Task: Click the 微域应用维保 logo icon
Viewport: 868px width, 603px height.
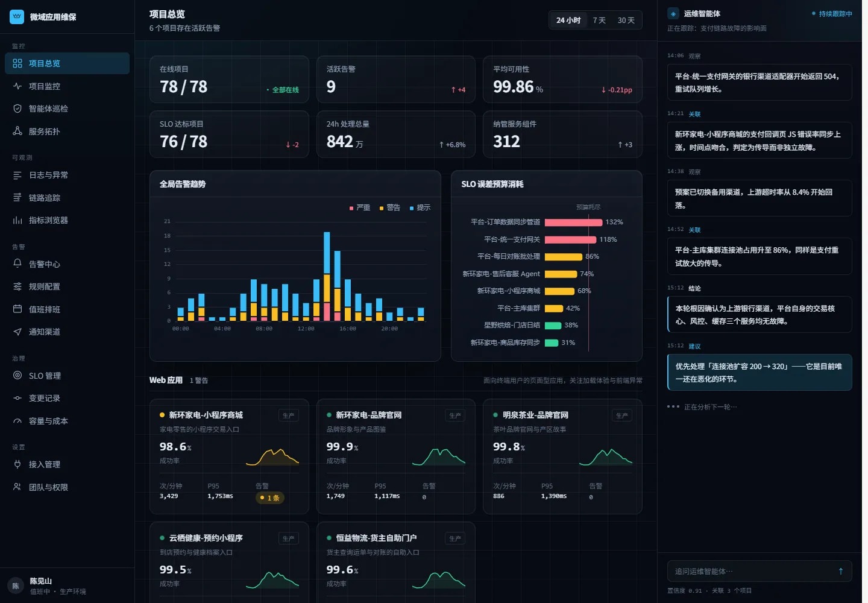Action: (17, 17)
